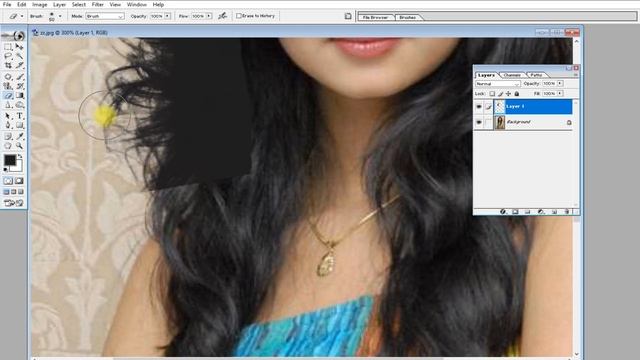This screenshot has width=640, height=360.
Task: Select the Magic Wand tool
Action: pos(20,56)
